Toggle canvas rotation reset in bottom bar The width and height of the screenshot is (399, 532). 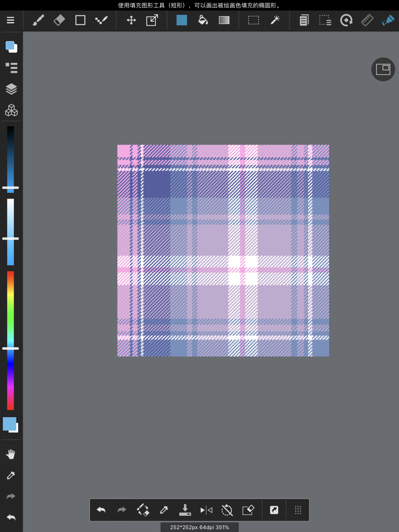click(x=227, y=510)
